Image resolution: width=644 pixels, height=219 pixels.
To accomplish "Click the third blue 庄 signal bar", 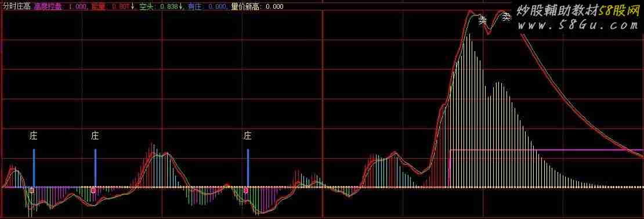I will click(x=248, y=168).
